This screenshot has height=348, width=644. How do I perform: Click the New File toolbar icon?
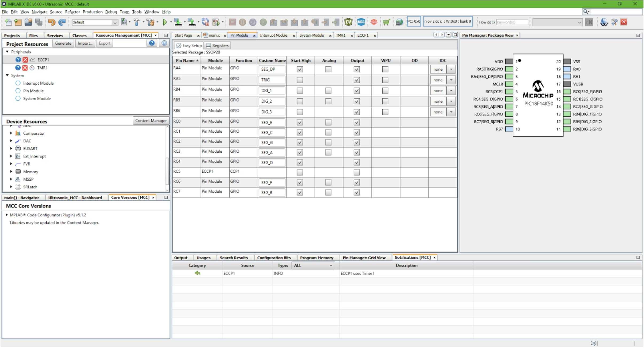click(8, 22)
